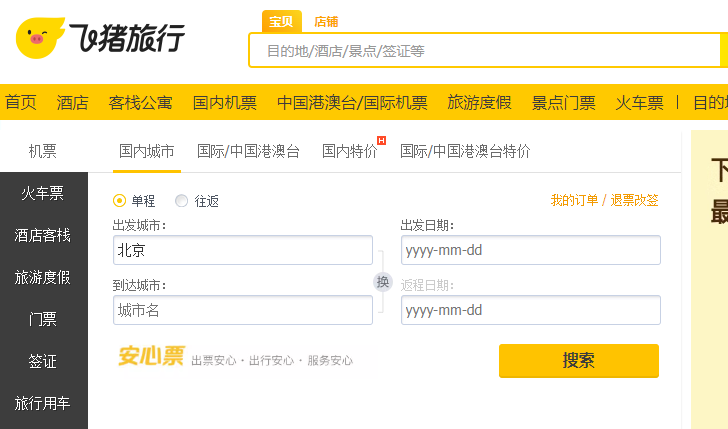Viewport: 728px width, 429px height.
Task: Open the 到达城市 city selector field
Action: pos(243,310)
